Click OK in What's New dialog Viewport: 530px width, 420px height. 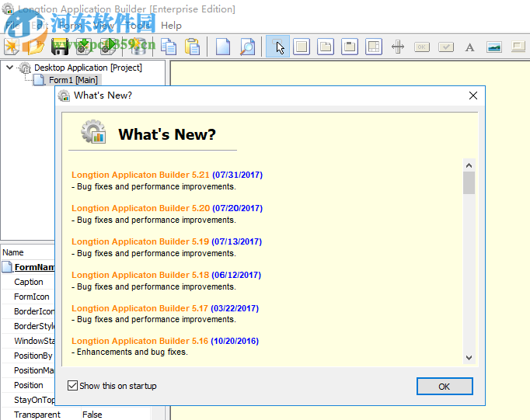(445, 387)
